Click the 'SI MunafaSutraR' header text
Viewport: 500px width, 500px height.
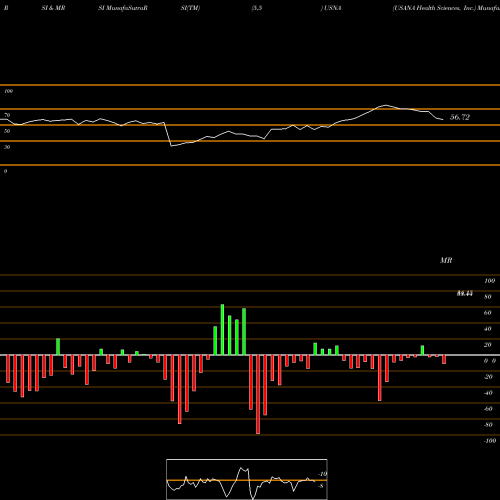(123, 8)
